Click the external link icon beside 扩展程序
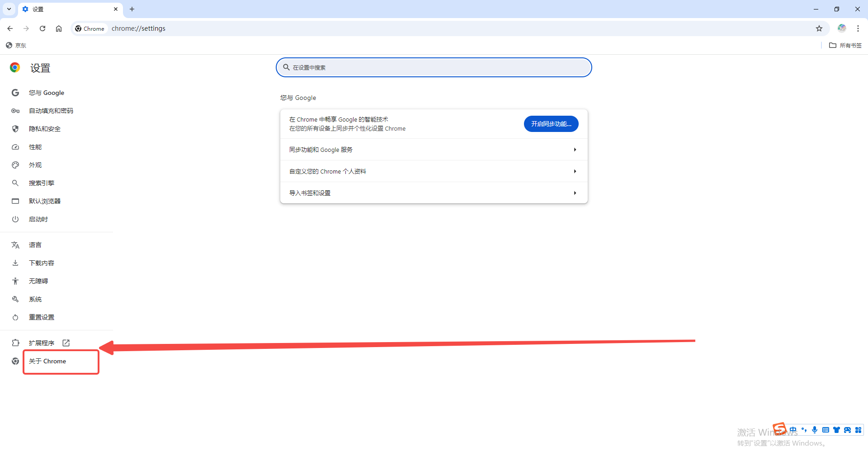868x470 pixels. [66, 343]
